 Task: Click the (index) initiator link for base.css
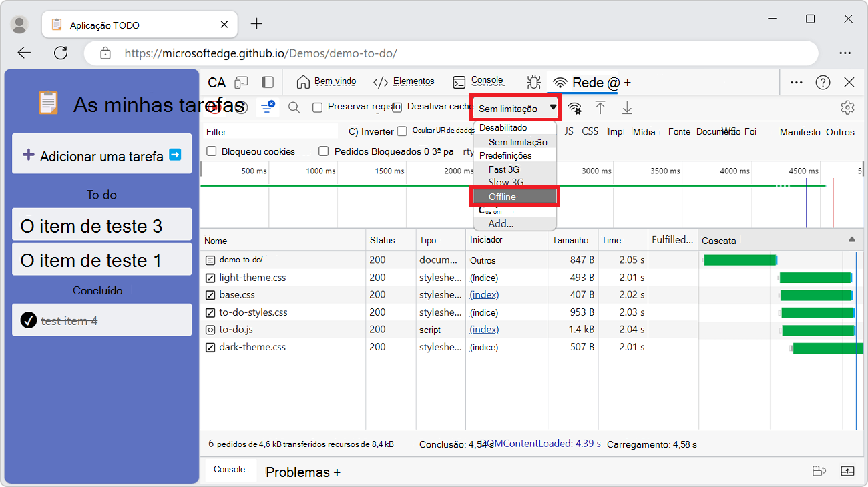(484, 294)
